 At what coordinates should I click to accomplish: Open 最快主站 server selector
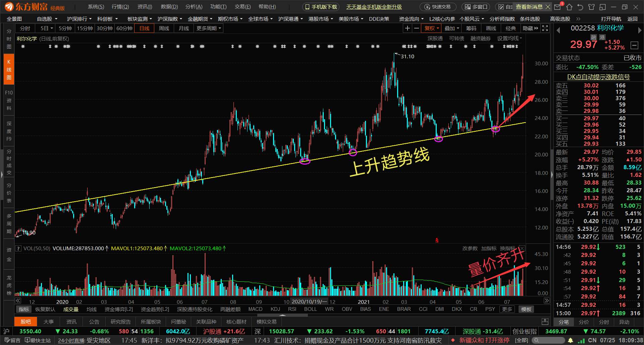[38, 340]
